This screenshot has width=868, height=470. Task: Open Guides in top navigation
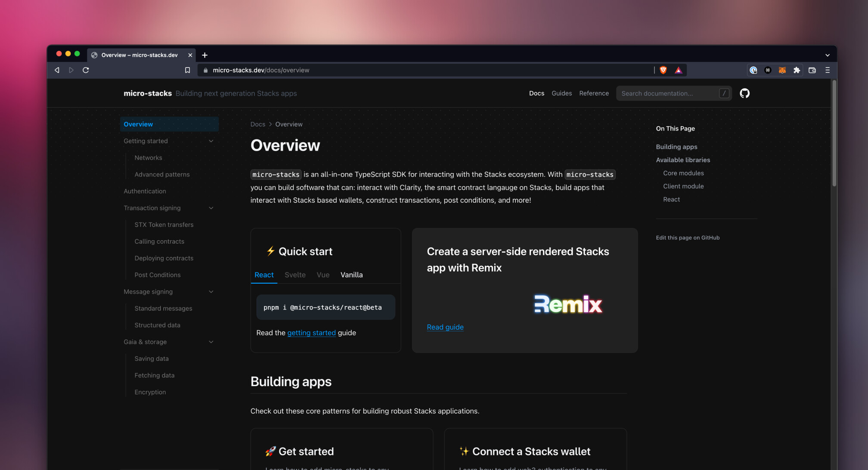point(561,93)
